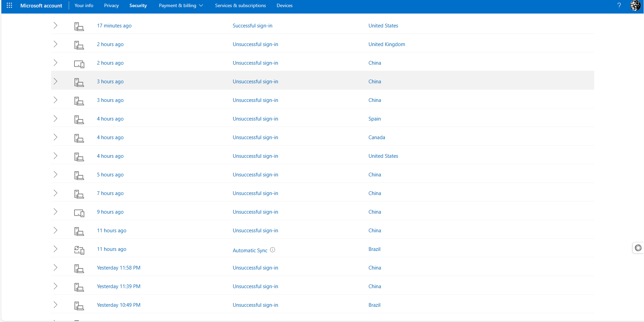Click the info icon next to Automatic Sync

pos(273,250)
